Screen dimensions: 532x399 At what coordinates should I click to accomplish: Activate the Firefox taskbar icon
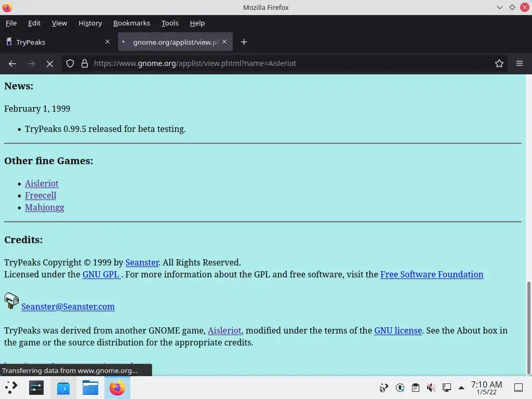click(117, 388)
